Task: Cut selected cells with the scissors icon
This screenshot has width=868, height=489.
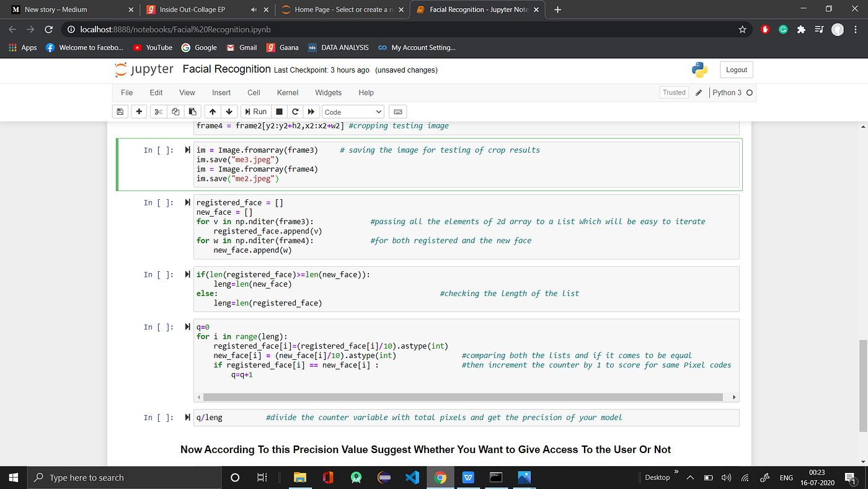Action: point(159,112)
